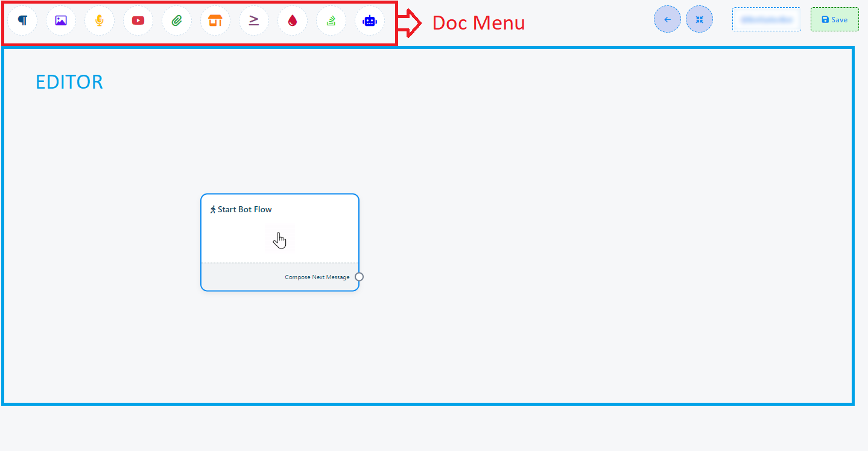Select the Start Bot Flow node title

(x=244, y=210)
